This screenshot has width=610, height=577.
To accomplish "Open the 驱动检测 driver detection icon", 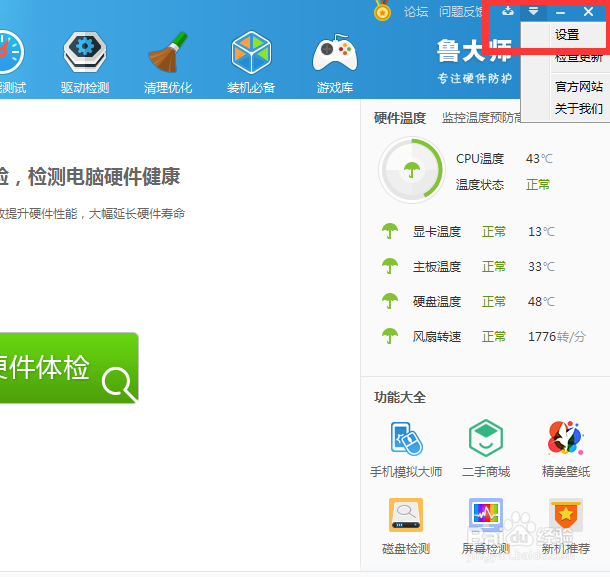I will [85, 53].
